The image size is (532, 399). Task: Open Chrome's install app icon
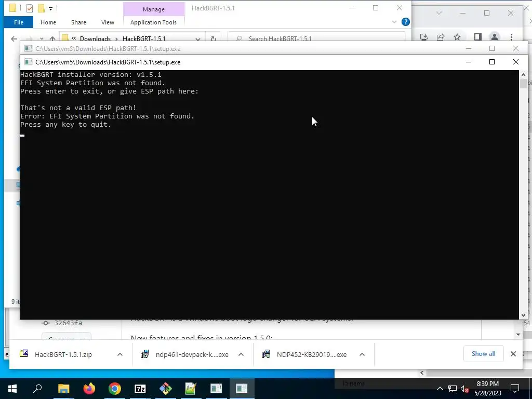[x=424, y=37]
